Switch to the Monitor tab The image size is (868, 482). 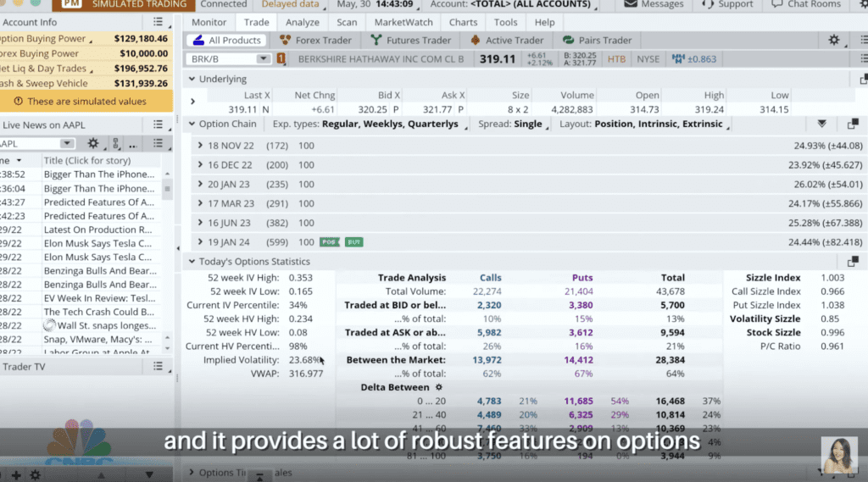209,22
